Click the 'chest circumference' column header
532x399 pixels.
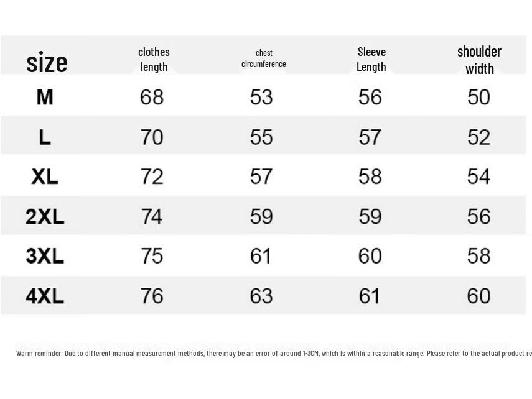264,58
